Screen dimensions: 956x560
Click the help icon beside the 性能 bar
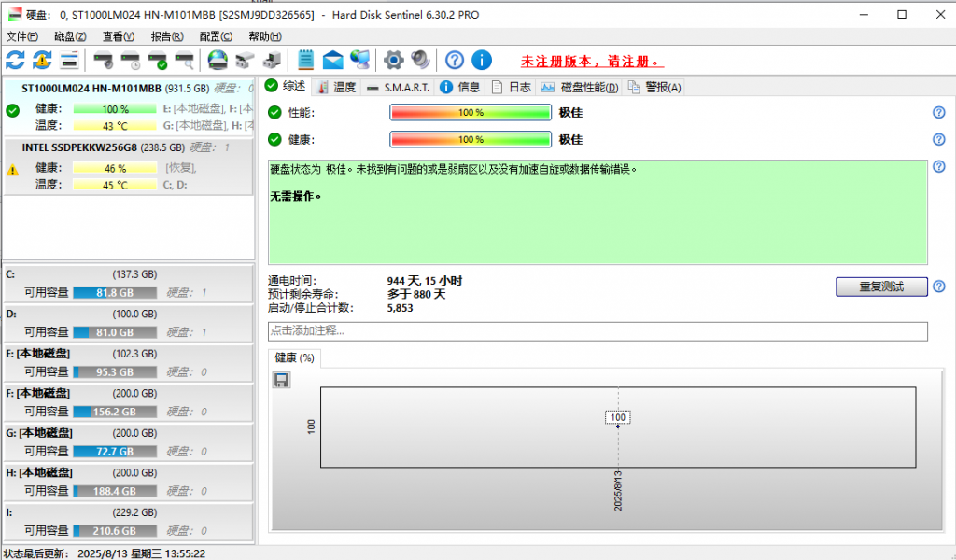coord(939,113)
